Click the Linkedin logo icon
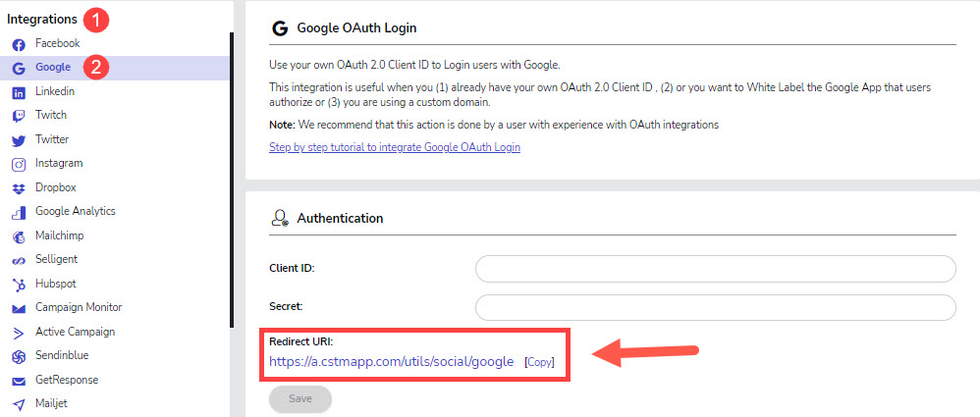The width and height of the screenshot is (980, 417). (19, 93)
